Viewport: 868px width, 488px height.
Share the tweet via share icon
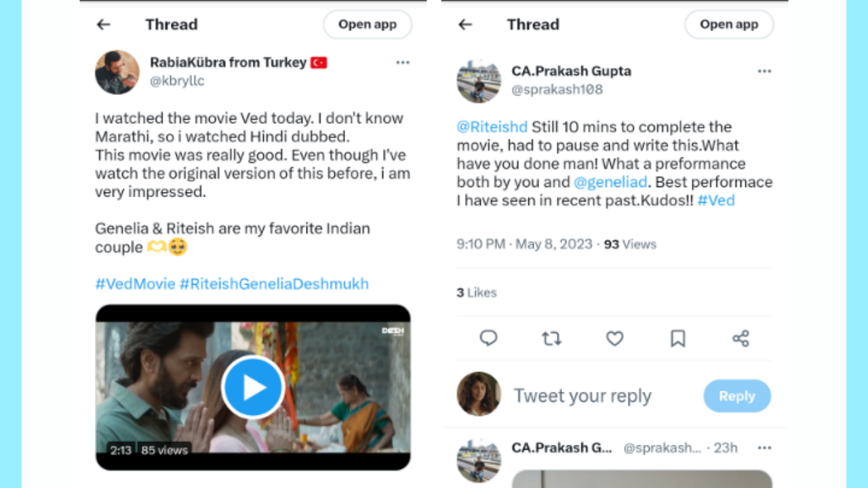click(741, 338)
